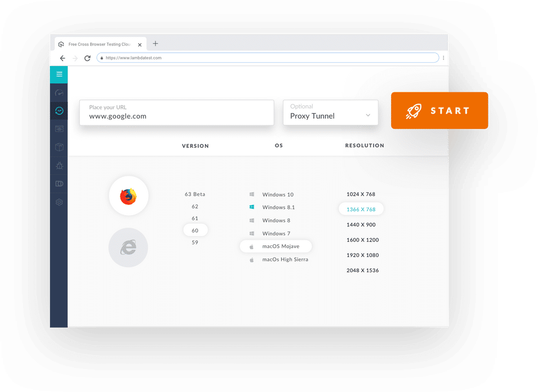
Task: Open the screenshot testing sidebar icon
Action: (59, 129)
